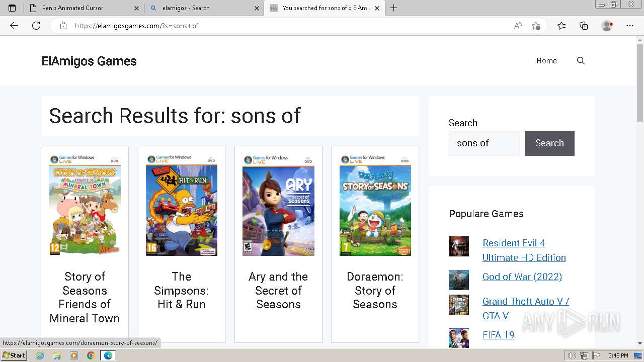Switch to the Penis Animated Cursor tab
This screenshot has width=644, height=362.
[83, 8]
